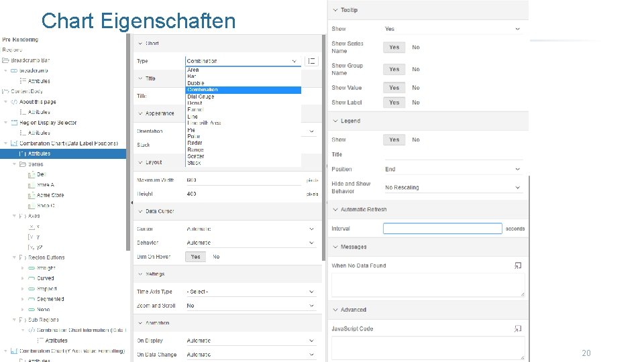
Task: Select No for Show Series Name
Action: pos(416,47)
